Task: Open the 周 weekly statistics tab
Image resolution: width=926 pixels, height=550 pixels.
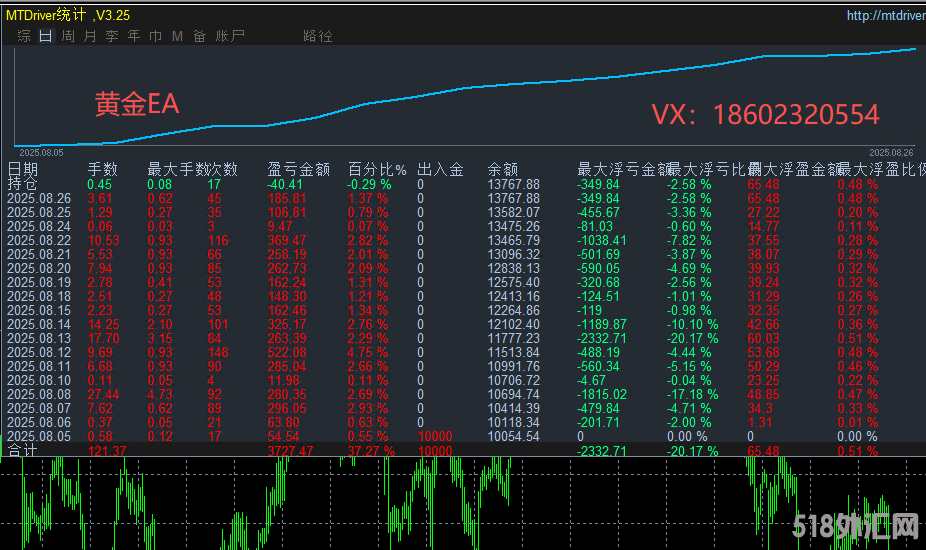Action: tap(68, 36)
